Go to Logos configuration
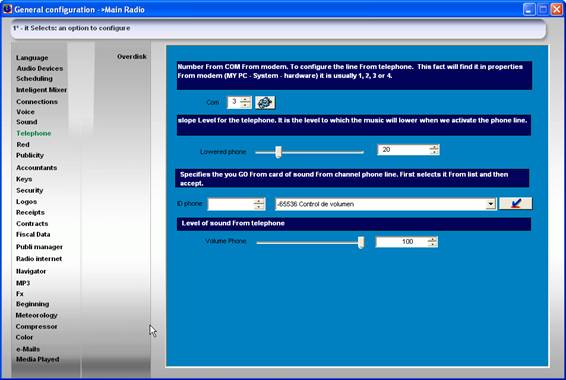 [26, 202]
